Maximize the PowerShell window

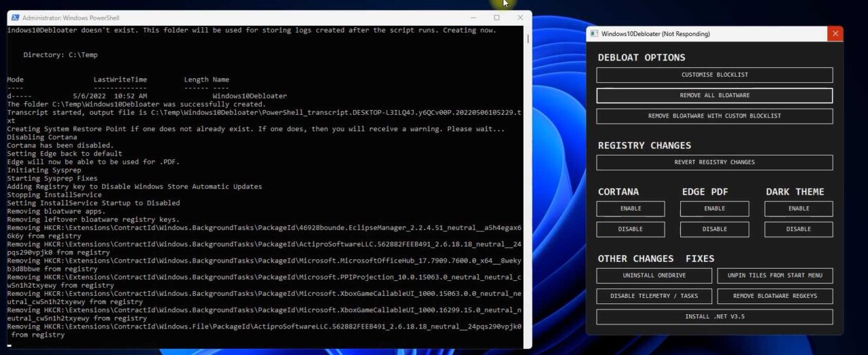496,18
